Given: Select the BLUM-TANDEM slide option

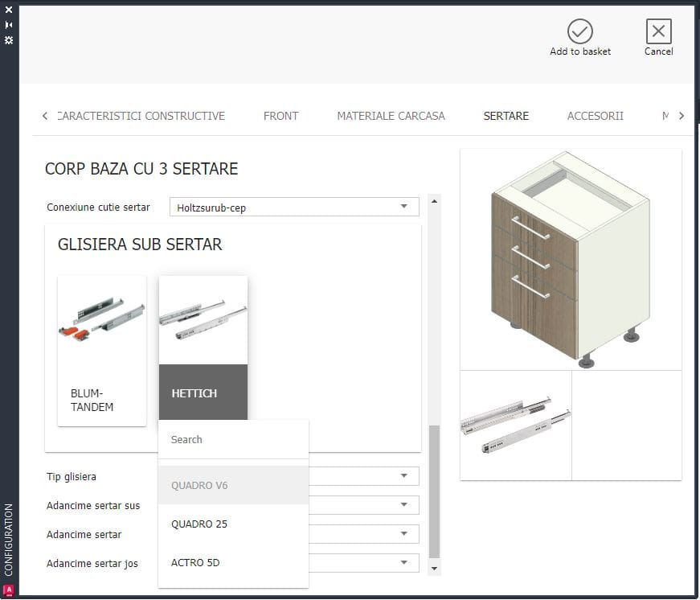Looking at the screenshot, I should 102,351.
